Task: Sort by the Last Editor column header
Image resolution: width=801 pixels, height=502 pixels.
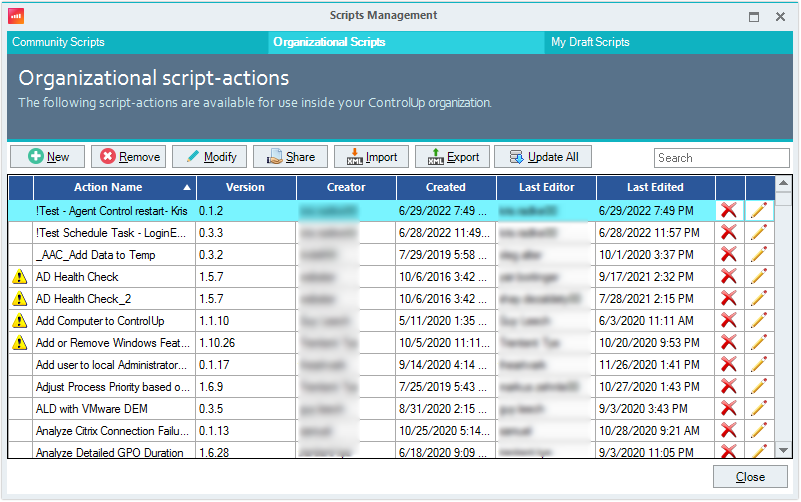Action: coord(546,187)
